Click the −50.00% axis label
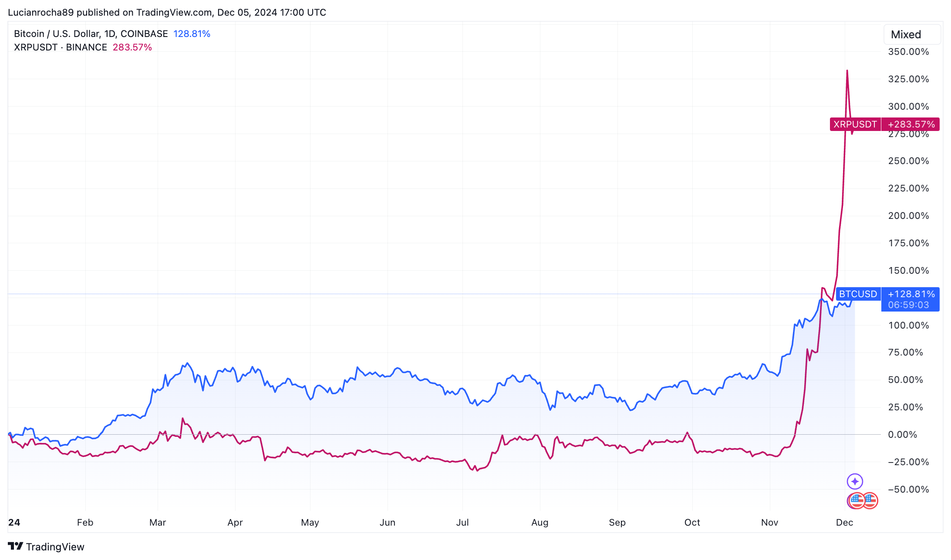The height and width of the screenshot is (560, 951). click(x=908, y=490)
